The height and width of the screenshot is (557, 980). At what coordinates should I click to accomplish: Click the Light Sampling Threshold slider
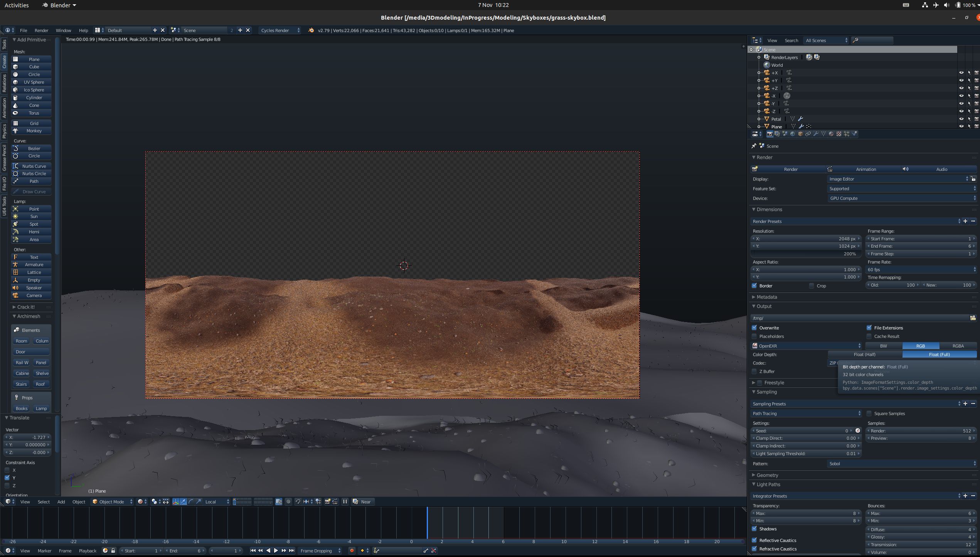click(x=806, y=454)
